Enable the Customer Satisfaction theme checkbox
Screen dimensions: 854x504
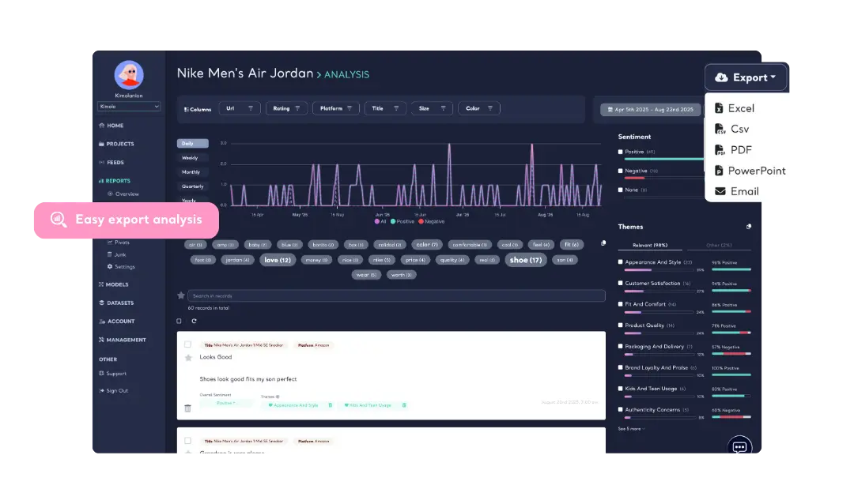tap(621, 283)
